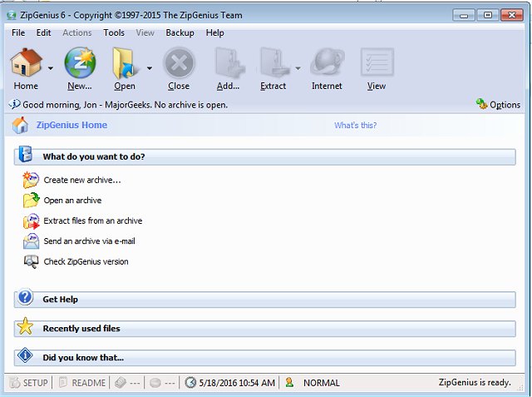Click the Create new archive icon
The height and width of the screenshot is (397, 532).
31,180
